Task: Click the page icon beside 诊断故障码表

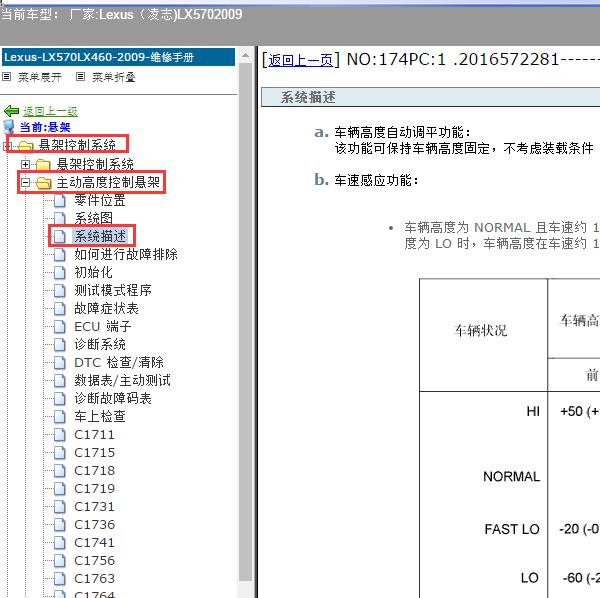Action: 60,398
